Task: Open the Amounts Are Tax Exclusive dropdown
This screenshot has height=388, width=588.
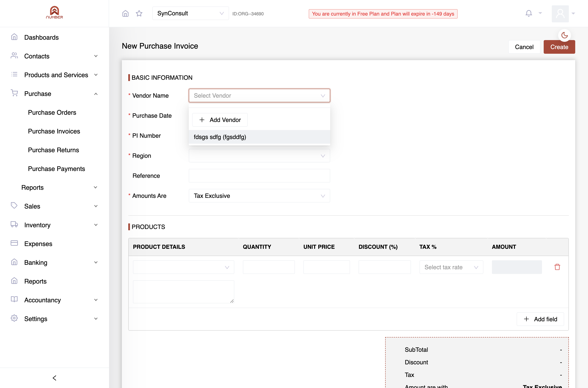Action: point(259,196)
